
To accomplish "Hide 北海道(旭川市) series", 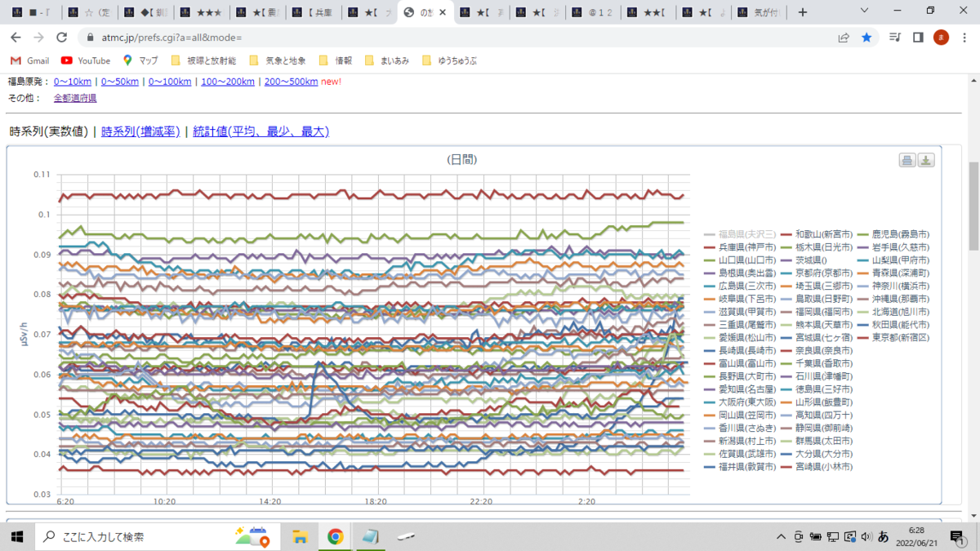I will (893, 312).
